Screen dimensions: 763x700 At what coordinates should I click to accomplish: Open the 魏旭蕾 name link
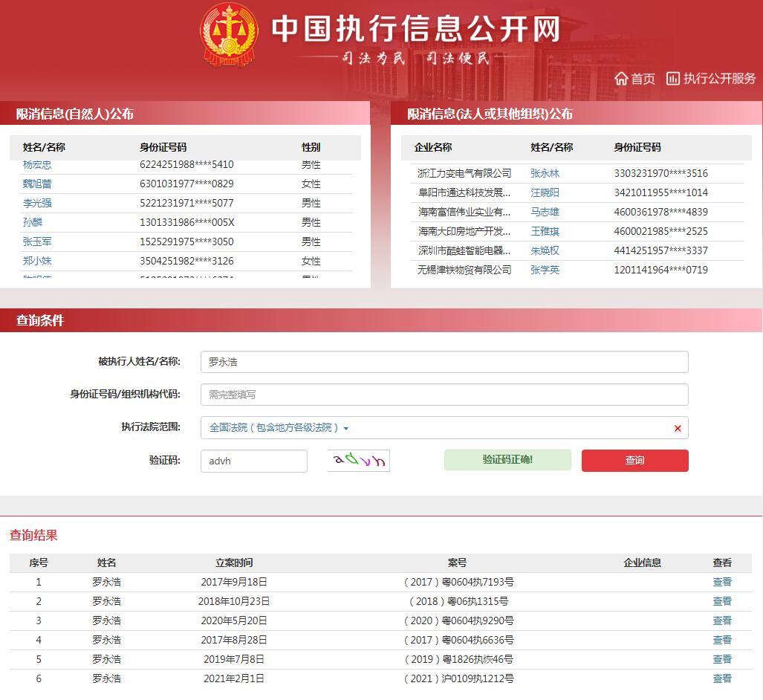(x=37, y=184)
